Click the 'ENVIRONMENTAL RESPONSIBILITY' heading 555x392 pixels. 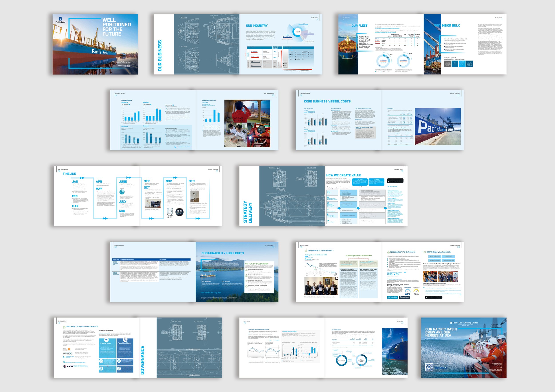pyautogui.click(x=321, y=251)
